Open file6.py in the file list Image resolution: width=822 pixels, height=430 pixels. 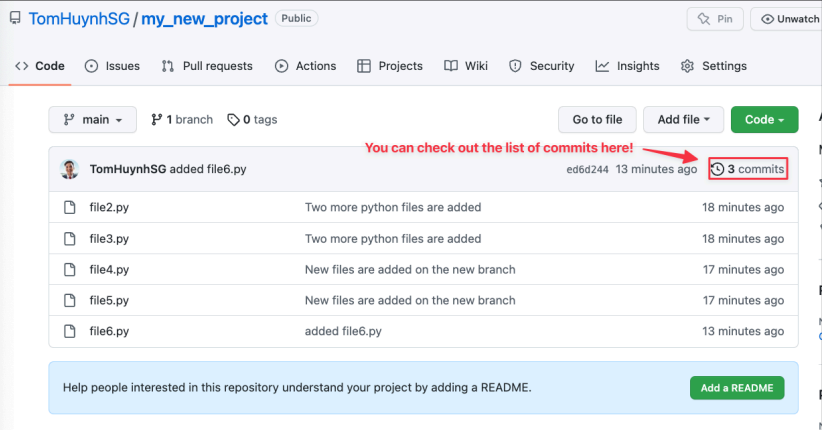point(109,331)
